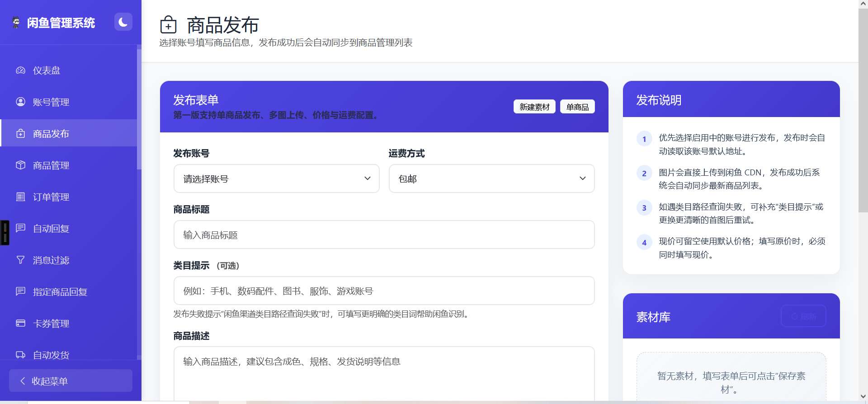
Task: Click the 订单管理 list icon
Action: 20,197
